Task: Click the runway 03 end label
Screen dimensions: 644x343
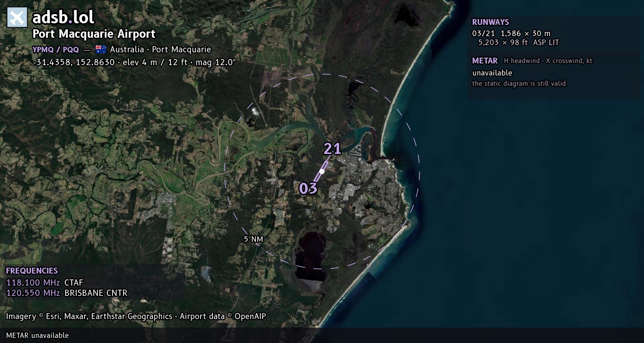Action: 308,188
